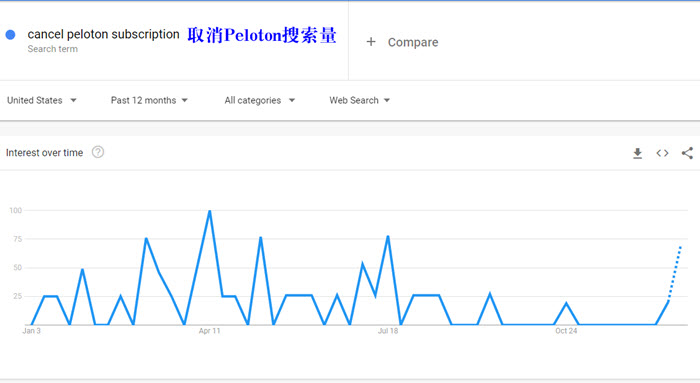Open the embed code icon

662,153
